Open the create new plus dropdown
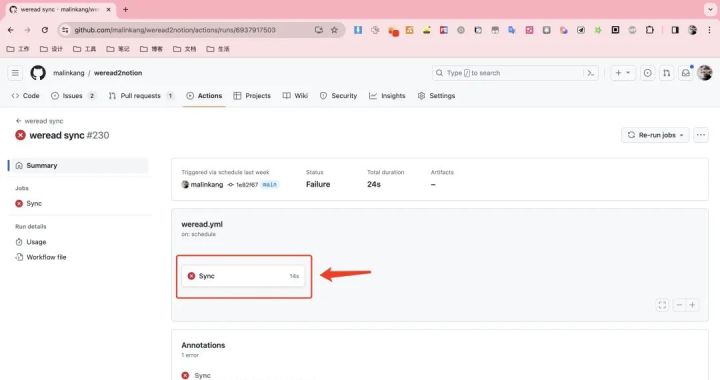 point(623,73)
